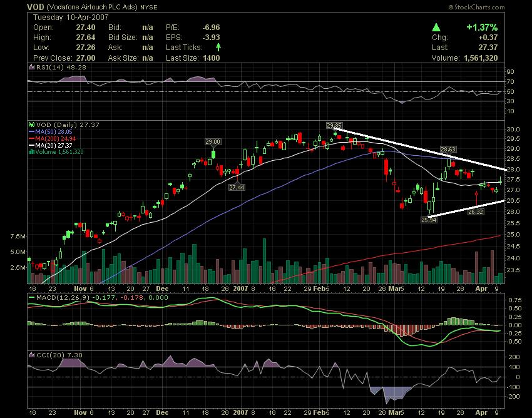Click the 26.32 price annotation
This screenshot has height=418, width=532.
coord(475,212)
